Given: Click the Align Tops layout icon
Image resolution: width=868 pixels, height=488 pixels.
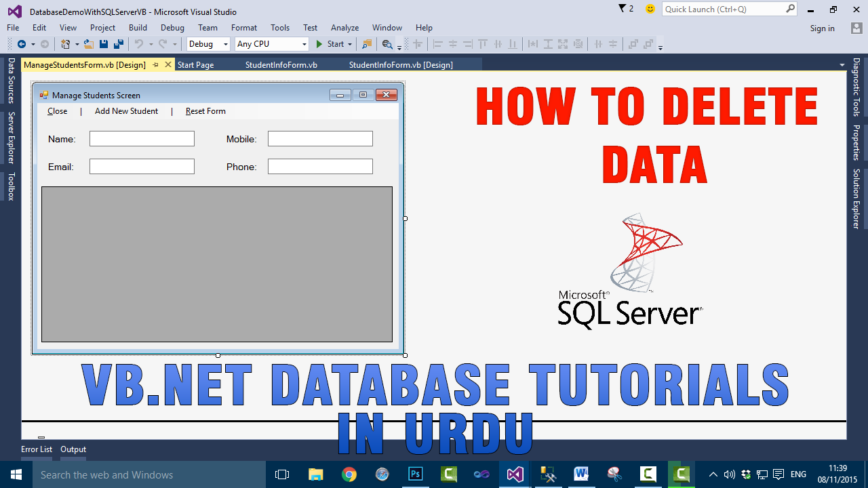Looking at the screenshot, I should pos(483,44).
